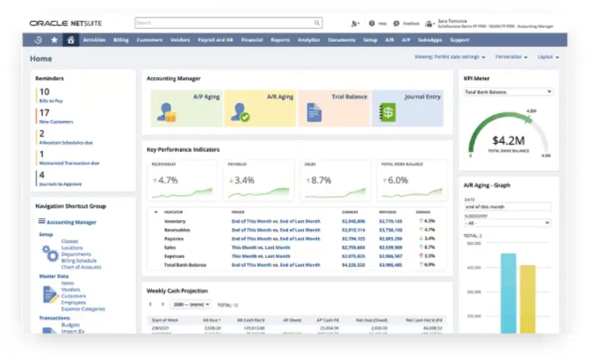The image size is (590, 364).
Task: Open the Subsidiary All dropdown
Action: pyautogui.click(x=507, y=223)
